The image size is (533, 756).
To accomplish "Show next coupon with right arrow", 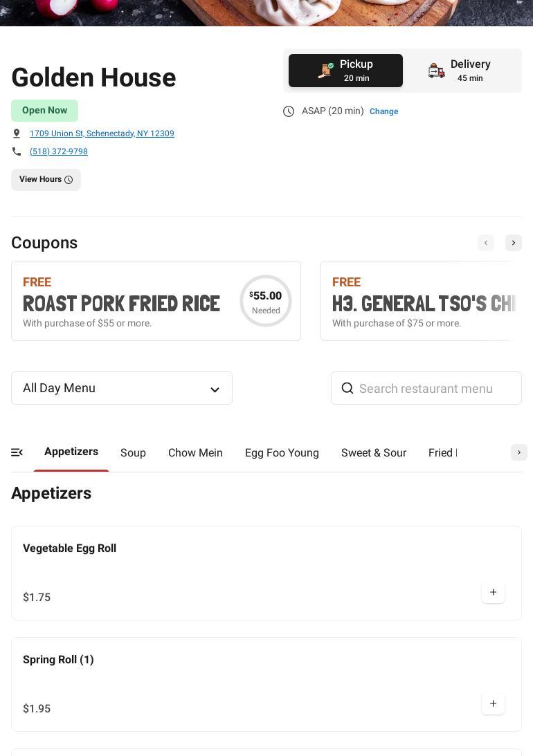I will (514, 243).
